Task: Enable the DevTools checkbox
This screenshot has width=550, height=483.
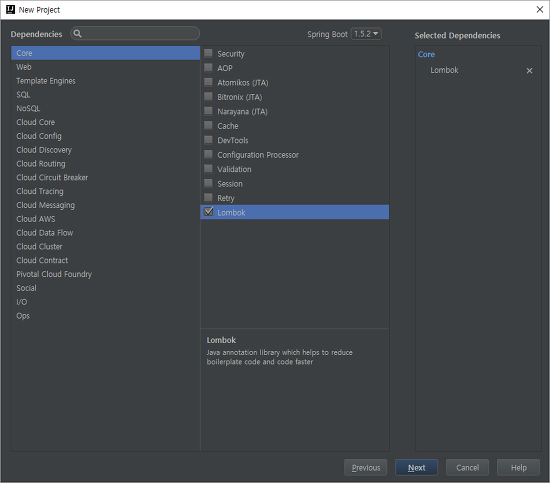Action: coord(208,140)
